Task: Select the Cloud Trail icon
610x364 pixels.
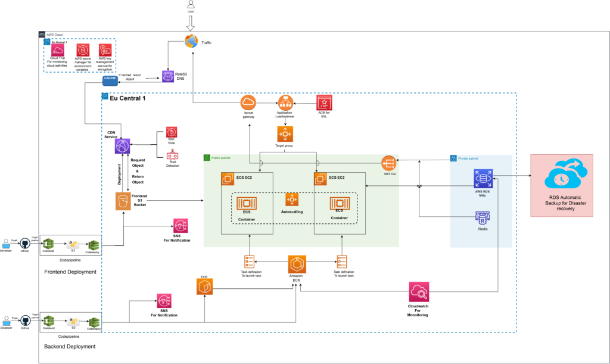Action: (58, 51)
